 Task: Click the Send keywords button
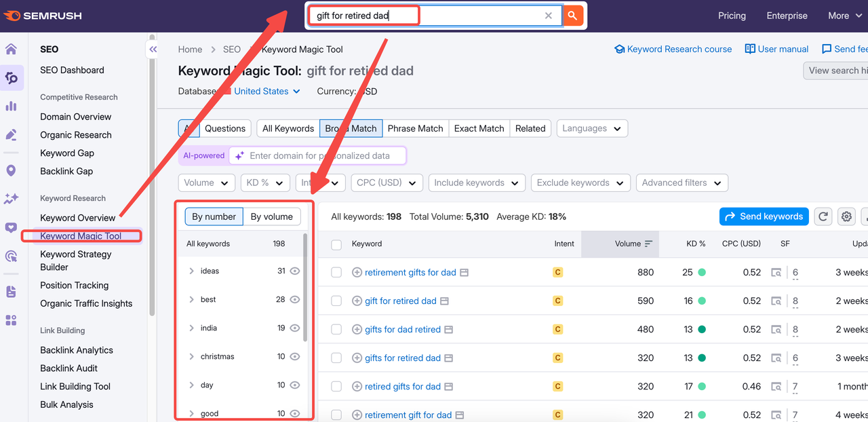(764, 216)
